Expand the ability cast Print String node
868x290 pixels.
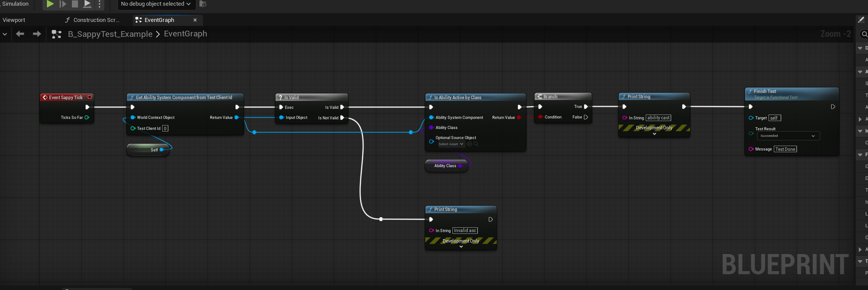654,134
